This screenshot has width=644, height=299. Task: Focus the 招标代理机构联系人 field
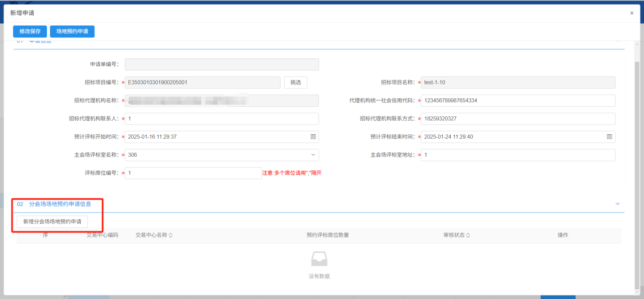tap(221, 119)
